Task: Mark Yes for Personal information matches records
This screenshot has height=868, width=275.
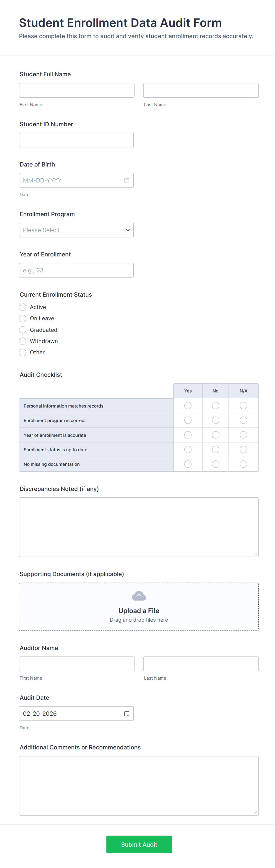Action: (x=188, y=406)
